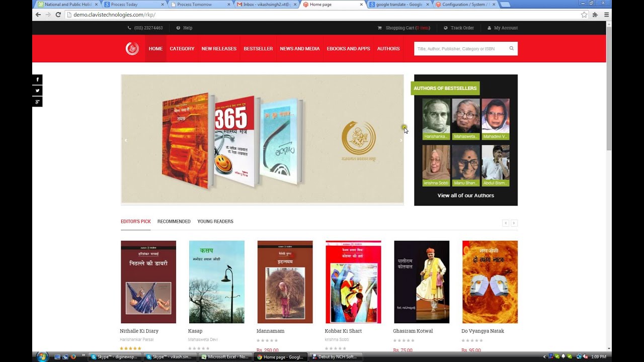Viewport: 644px width, 362px height.
Task: Open author Mahasweta's photo
Action: (x=466, y=116)
